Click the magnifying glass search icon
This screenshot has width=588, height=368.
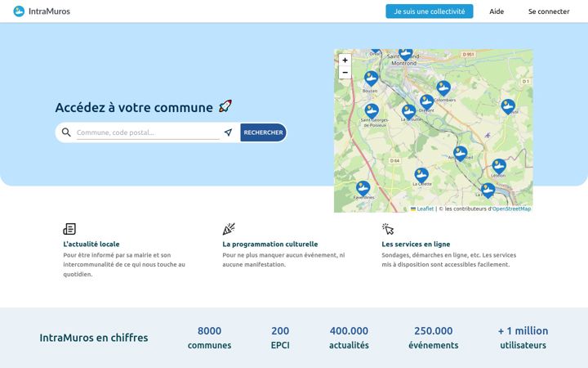point(66,132)
